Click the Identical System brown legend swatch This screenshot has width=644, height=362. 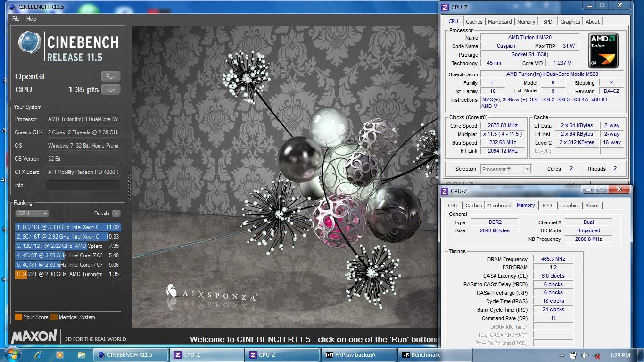coord(54,317)
